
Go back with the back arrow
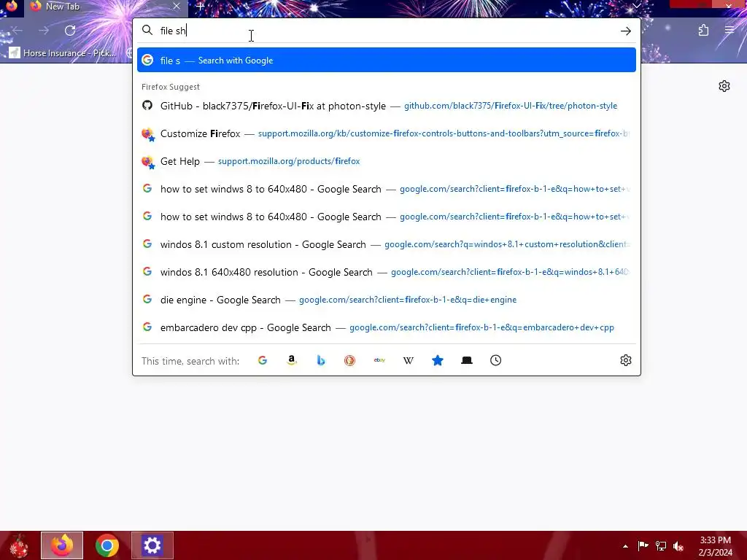(x=18, y=31)
